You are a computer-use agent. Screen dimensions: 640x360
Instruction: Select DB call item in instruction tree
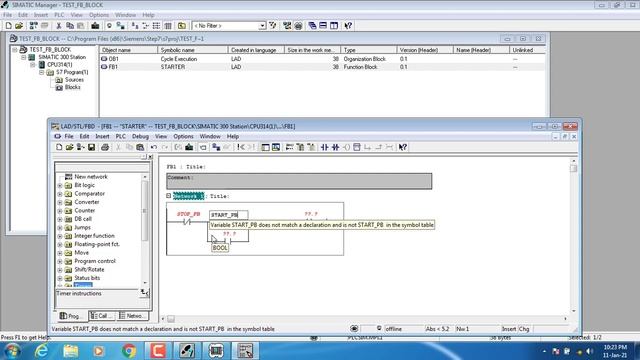coord(83,219)
